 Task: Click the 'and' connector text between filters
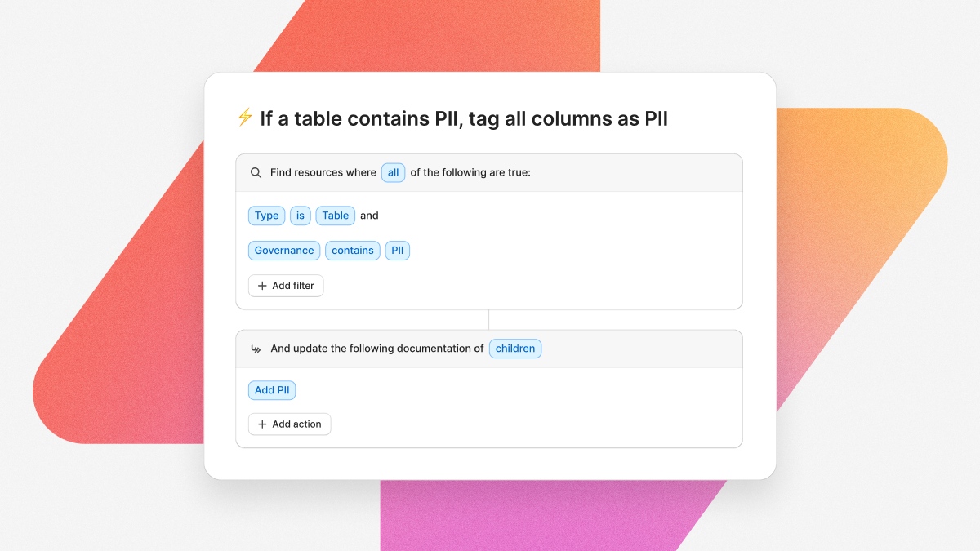[x=370, y=216]
